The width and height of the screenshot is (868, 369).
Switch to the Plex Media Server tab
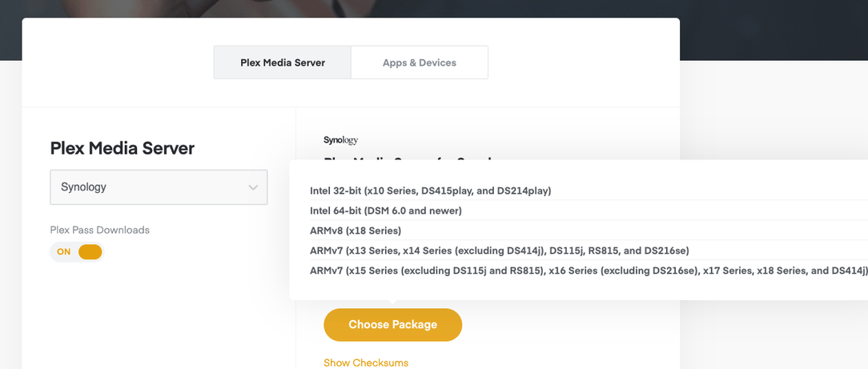pos(282,62)
